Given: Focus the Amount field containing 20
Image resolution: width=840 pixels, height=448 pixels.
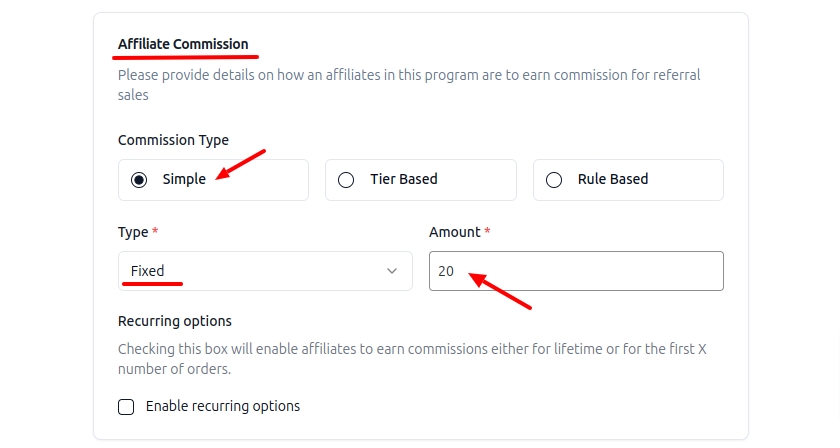Looking at the screenshot, I should click(x=576, y=271).
